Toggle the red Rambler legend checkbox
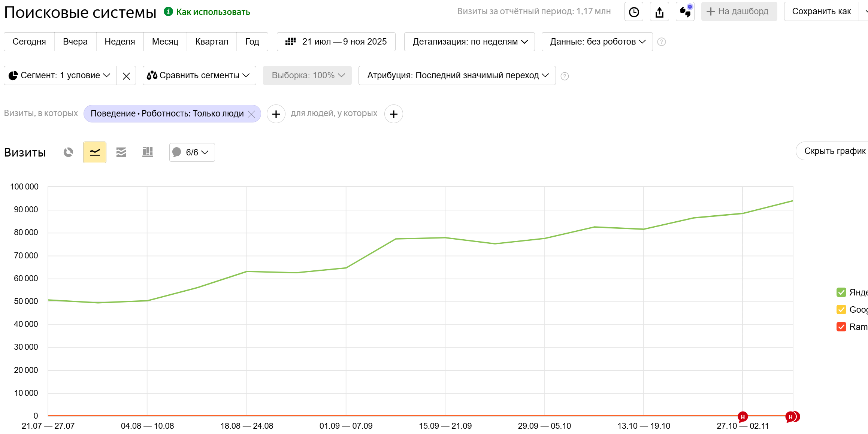The width and height of the screenshot is (868, 434). (841, 327)
